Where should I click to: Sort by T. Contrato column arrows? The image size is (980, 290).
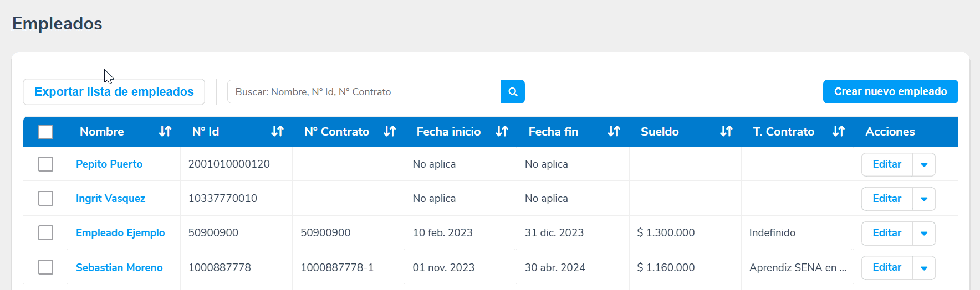(838, 132)
